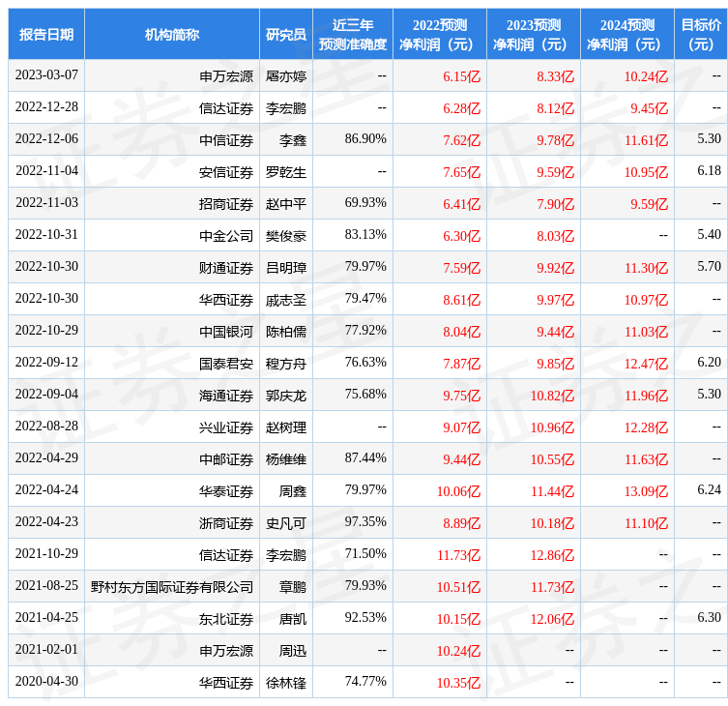Click 2022 forecast value 9.75亿

461,396
